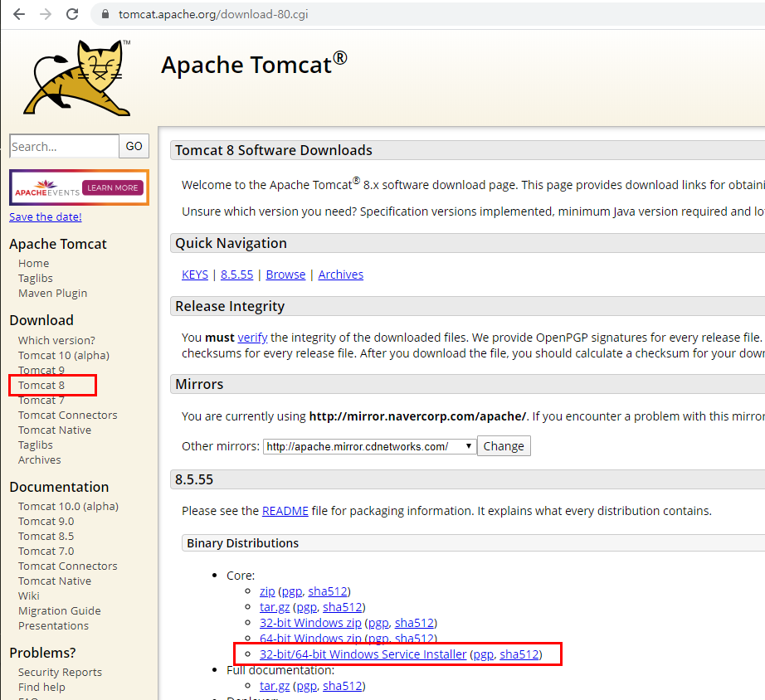Click the Search input field

(64, 146)
